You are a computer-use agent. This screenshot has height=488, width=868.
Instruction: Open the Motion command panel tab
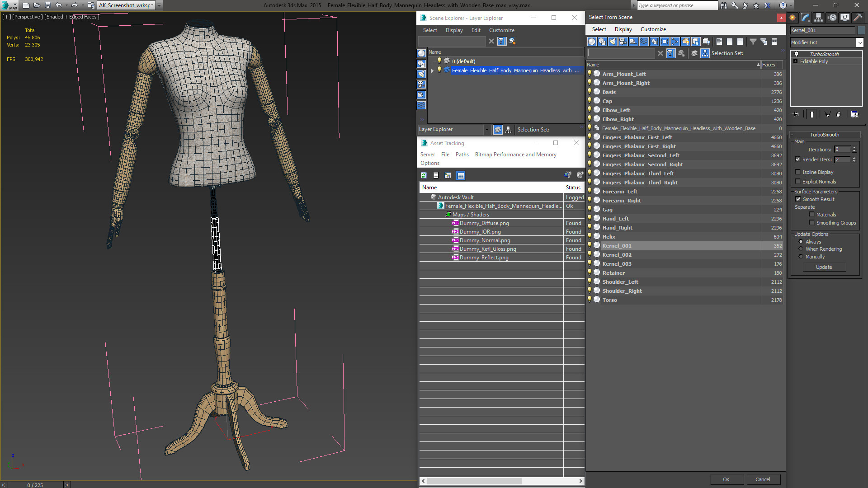click(x=832, y=18)
